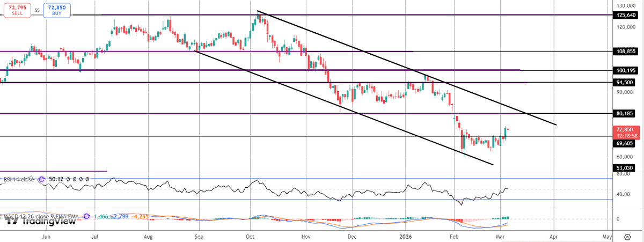This screenshot has height=242, width=644.
Task: Click MACD histogram value 1,466
Action: pos(100,216)
